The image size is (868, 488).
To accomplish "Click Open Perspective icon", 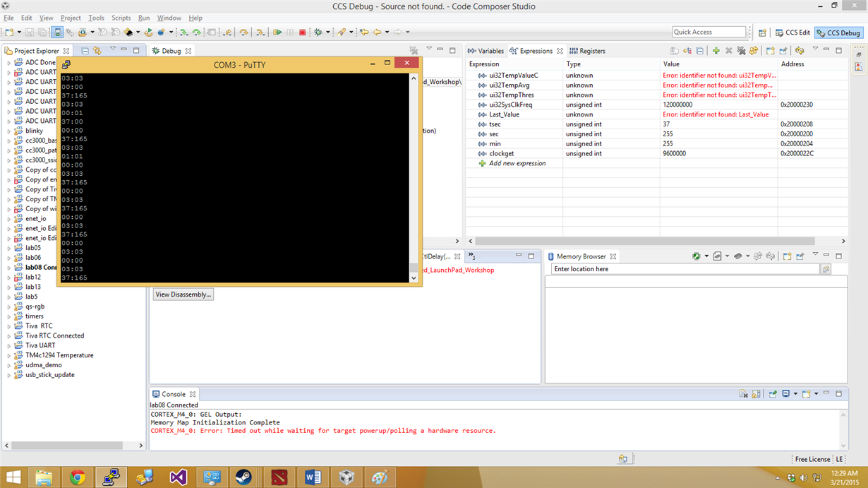I will tap(763, 32).
